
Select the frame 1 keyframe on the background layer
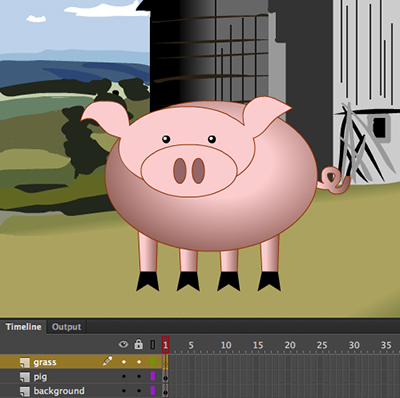[165, 391]
